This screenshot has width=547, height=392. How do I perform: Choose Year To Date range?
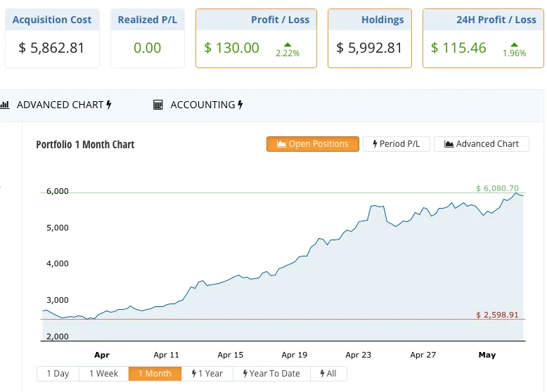coord(271,374)
